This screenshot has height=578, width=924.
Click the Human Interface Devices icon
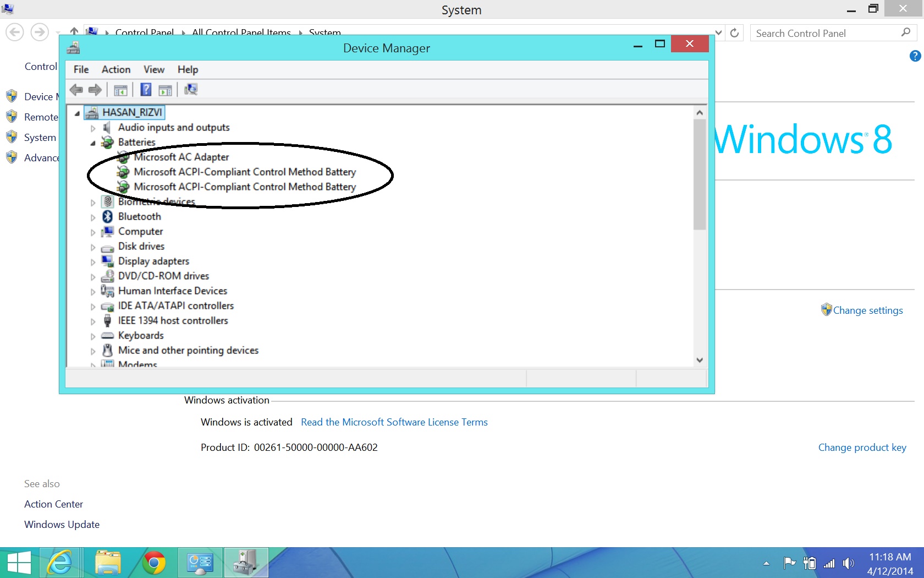coord(107,291)
